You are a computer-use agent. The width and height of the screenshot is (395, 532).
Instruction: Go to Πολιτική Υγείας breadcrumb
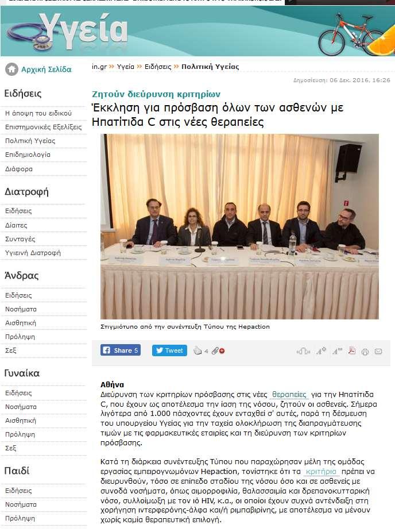coord(210,67)
